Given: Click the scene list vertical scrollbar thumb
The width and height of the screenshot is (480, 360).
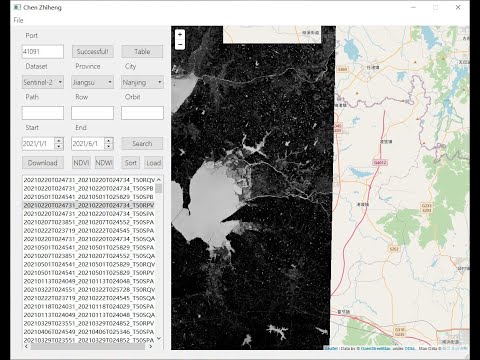Looking at the screenshot, I should click(x=159, y=188).
